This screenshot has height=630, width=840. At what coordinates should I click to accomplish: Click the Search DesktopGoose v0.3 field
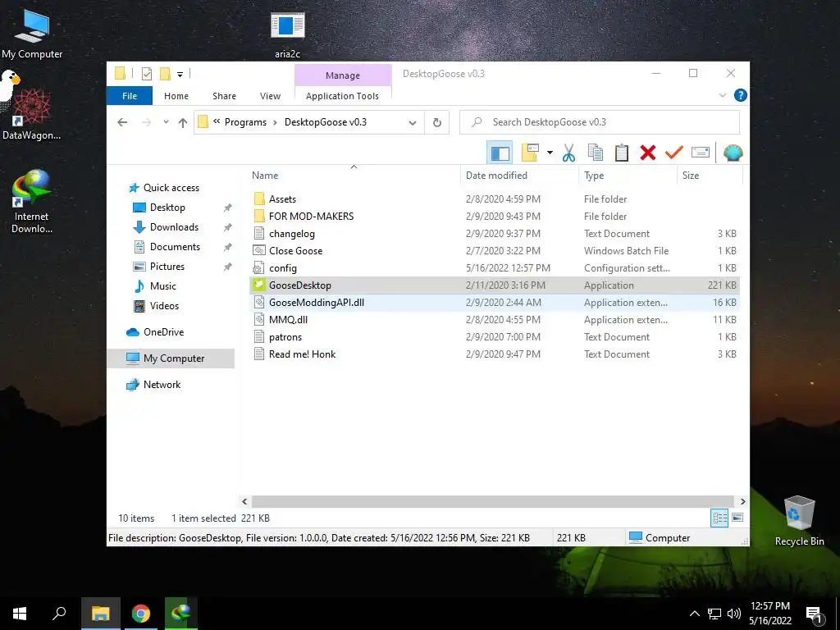click(x=600, y=122)
